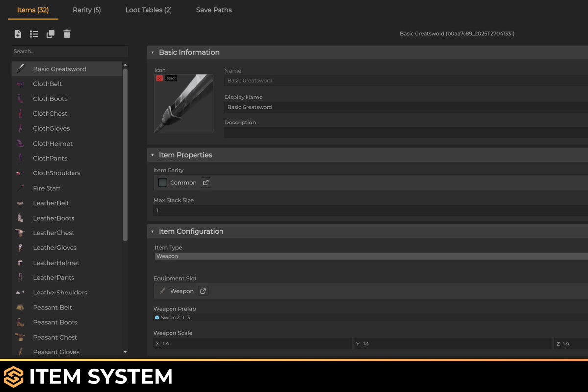Duplicate the selected item using the copy icon
The width and height of the screenshot is (588, 392).
[x=50, y=34]
